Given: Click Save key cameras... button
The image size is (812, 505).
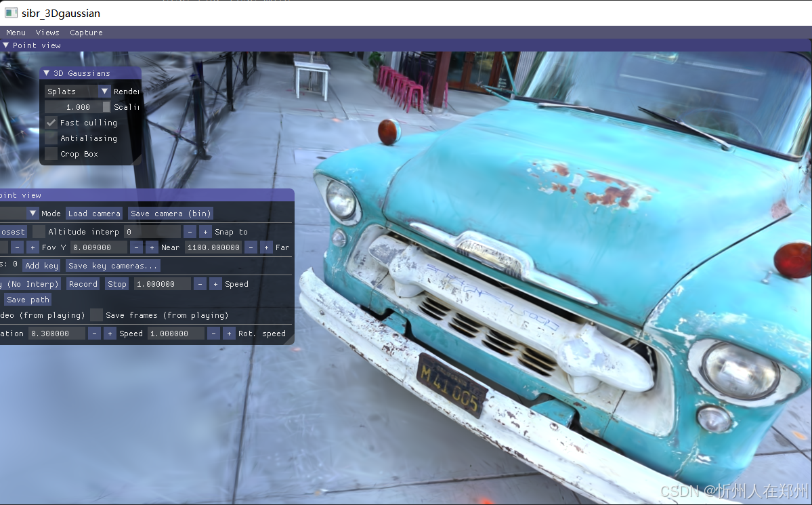Looking at the screenshot, I should tap(113, 266).
